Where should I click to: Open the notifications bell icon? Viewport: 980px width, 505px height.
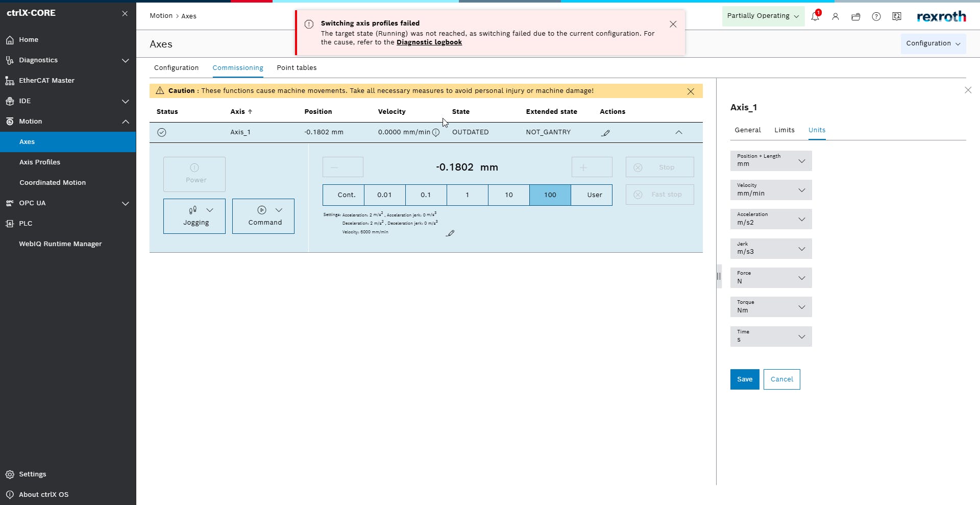815,16
